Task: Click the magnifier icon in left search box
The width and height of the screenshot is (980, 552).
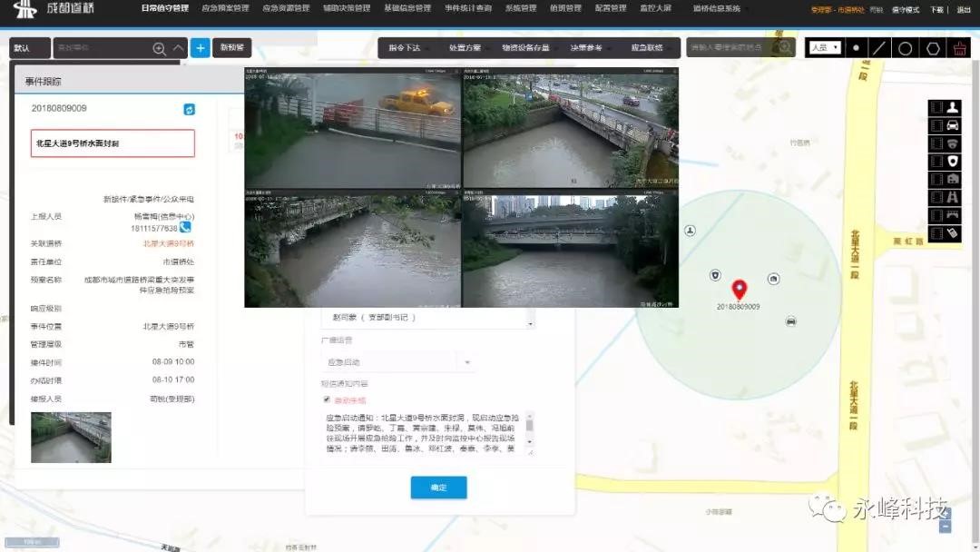Action: pos(160,48)
